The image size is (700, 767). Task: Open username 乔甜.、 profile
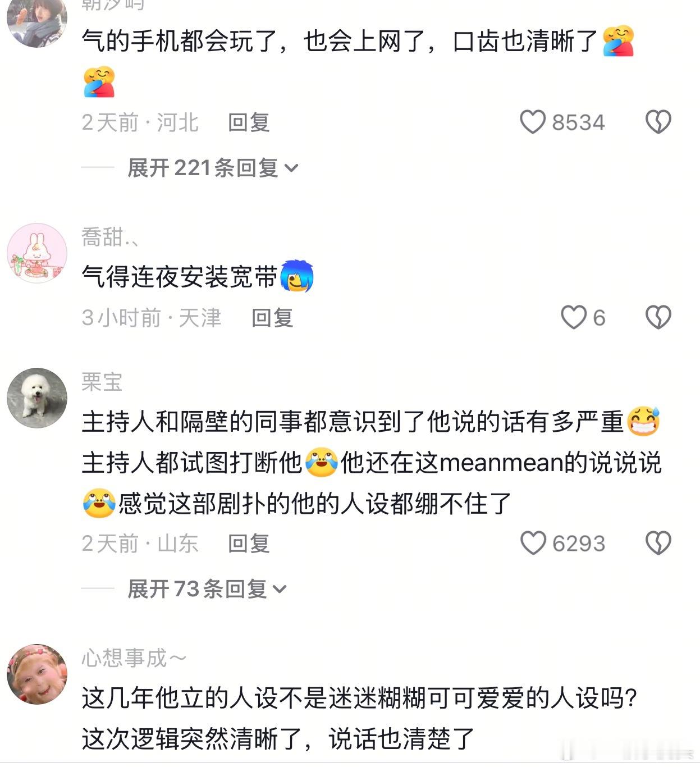pos(110,237)
